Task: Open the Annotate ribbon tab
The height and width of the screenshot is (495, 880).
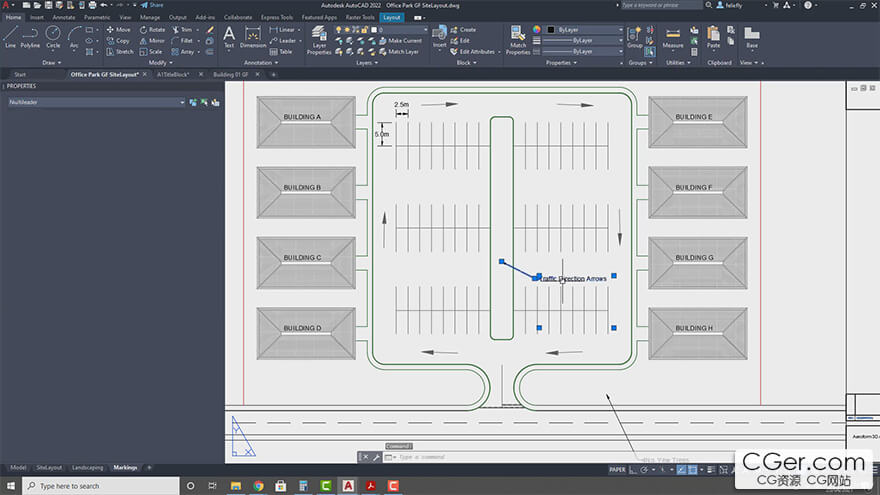Action: (x=63, y=17)
